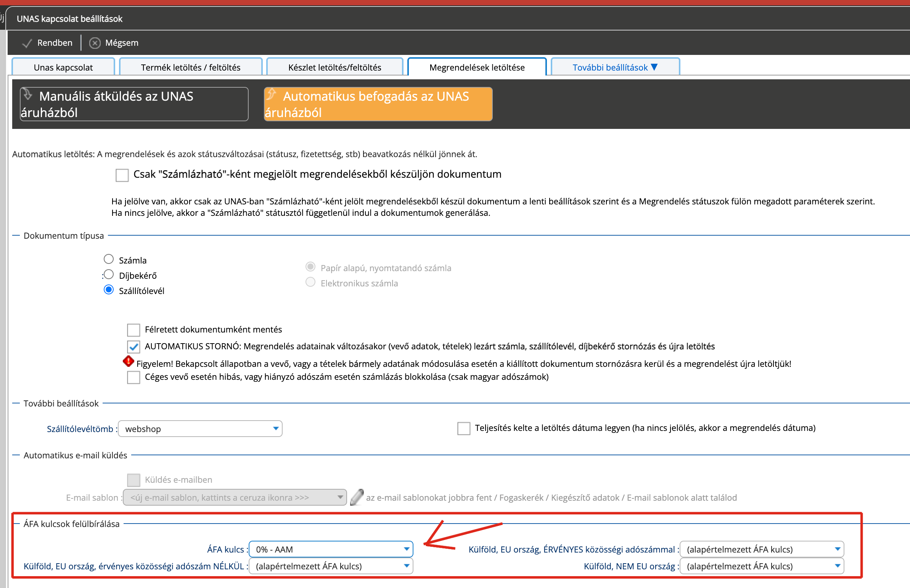
Task: Select the Díjbekérő radio button
Action: click(x=109, y=275)
